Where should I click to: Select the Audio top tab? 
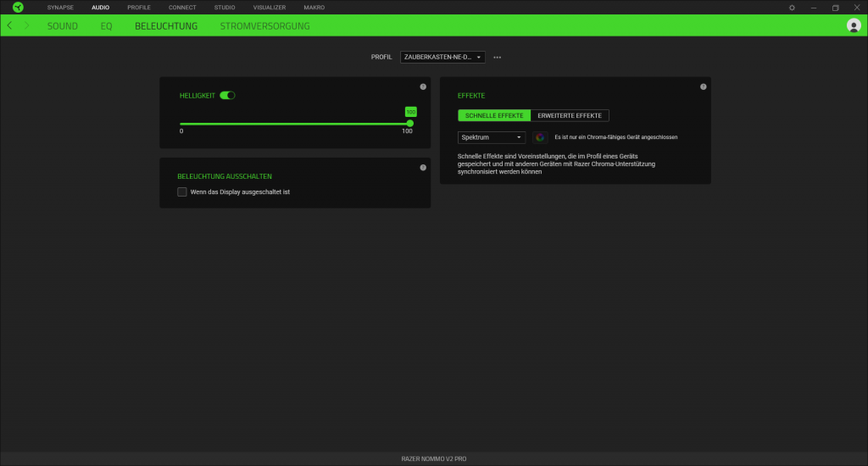click(x=100, y=8)
